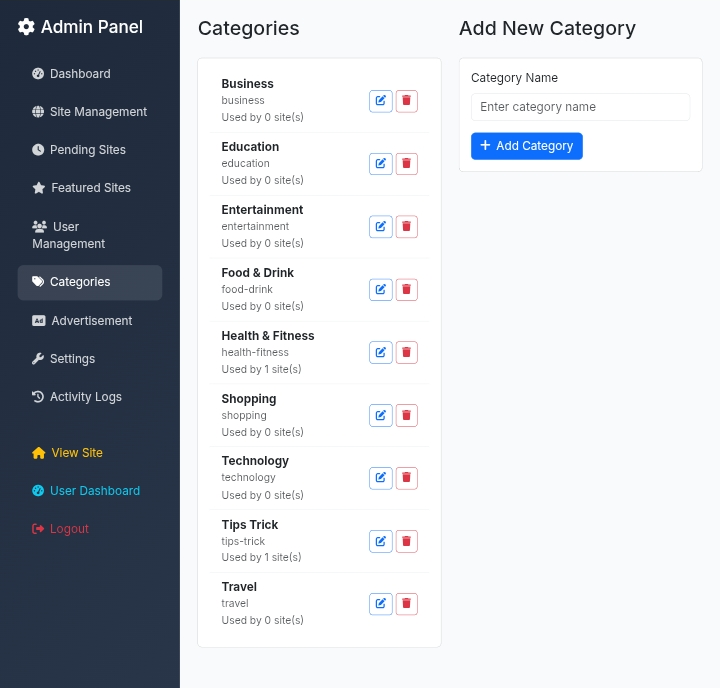Open Featured Sites page
Image resolution: width=720 pixels, height=688 pixels.
coord(90,188)
